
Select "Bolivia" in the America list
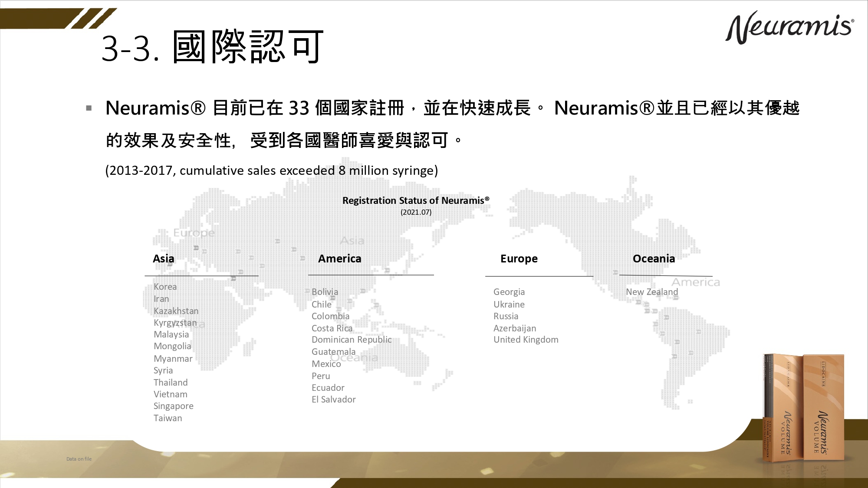point(325,292)
